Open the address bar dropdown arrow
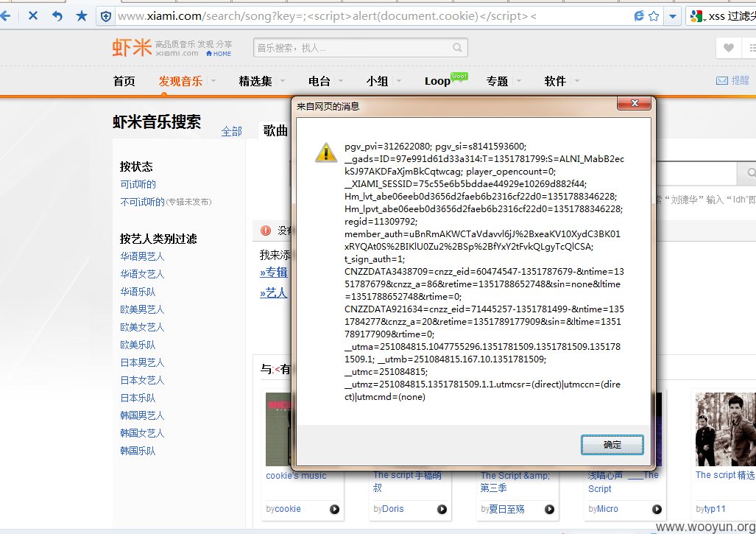This screenshot has width=756, height=534. (673, 16)
